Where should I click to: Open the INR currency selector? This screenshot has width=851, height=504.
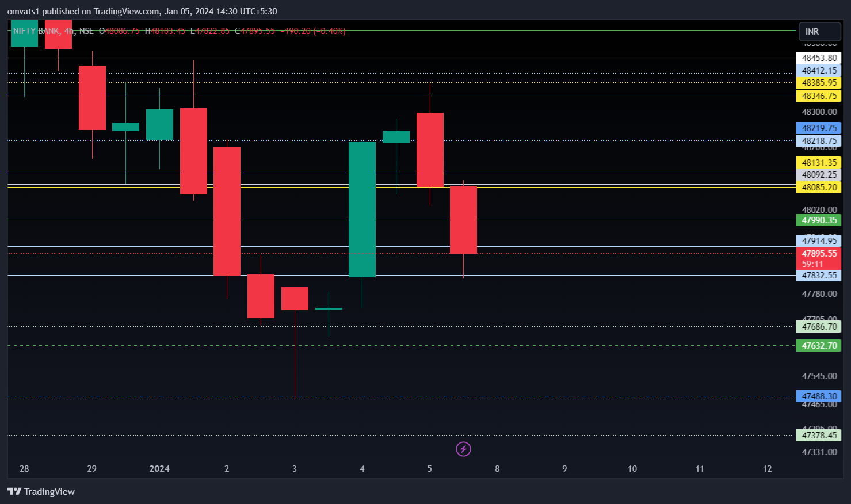coord(820,32)
